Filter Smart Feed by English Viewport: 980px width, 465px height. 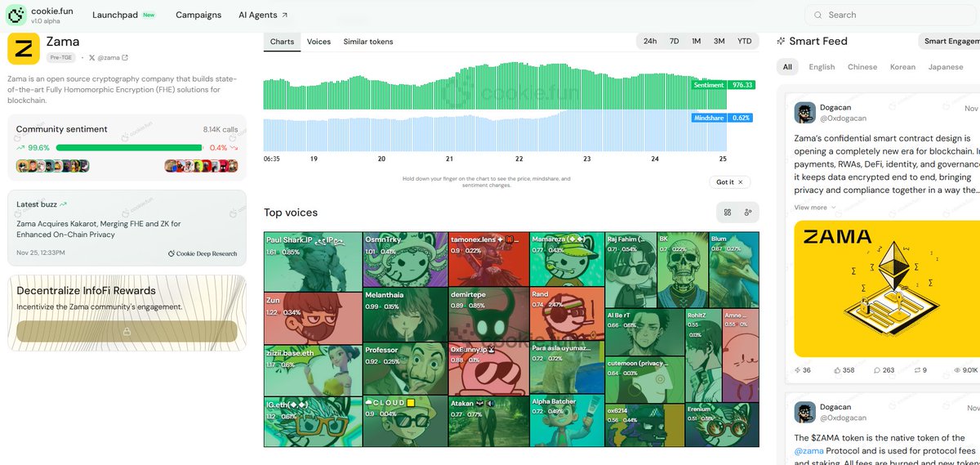[822, 67]
